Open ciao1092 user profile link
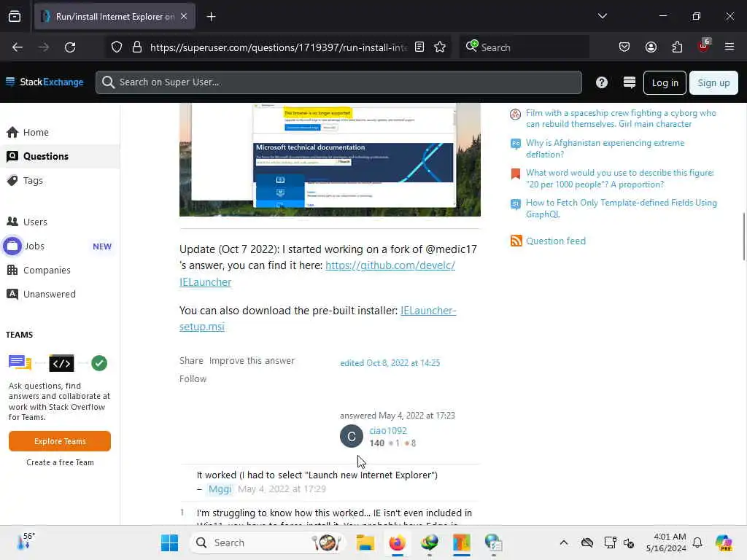Viewport: 747px width, 560px height. pyautogui.click(x=388, y=430)
